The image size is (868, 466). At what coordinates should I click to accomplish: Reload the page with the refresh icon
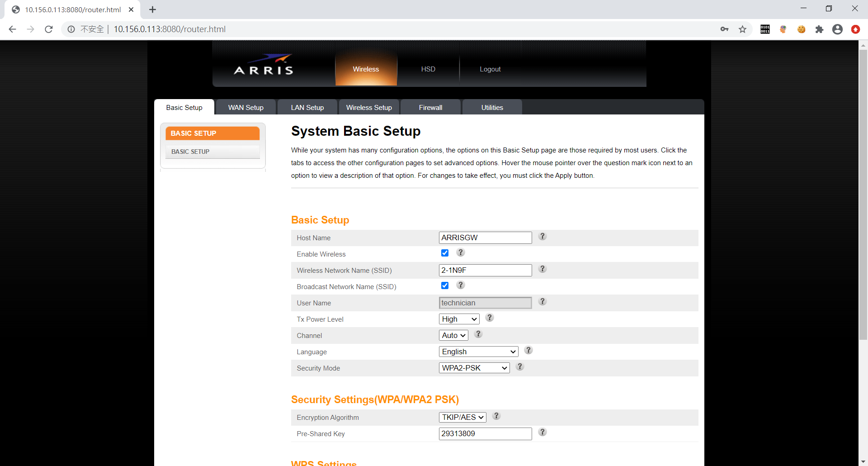click(49, 29)
